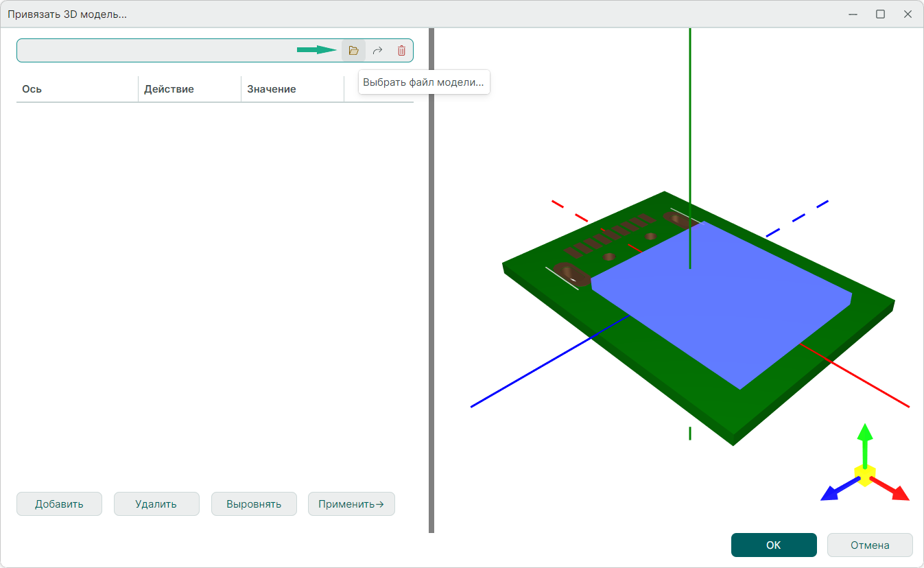Image resolution: width=924 pixels, height=568 pixels.
Task: Confirm the dialog with OK
Action: 773,545
